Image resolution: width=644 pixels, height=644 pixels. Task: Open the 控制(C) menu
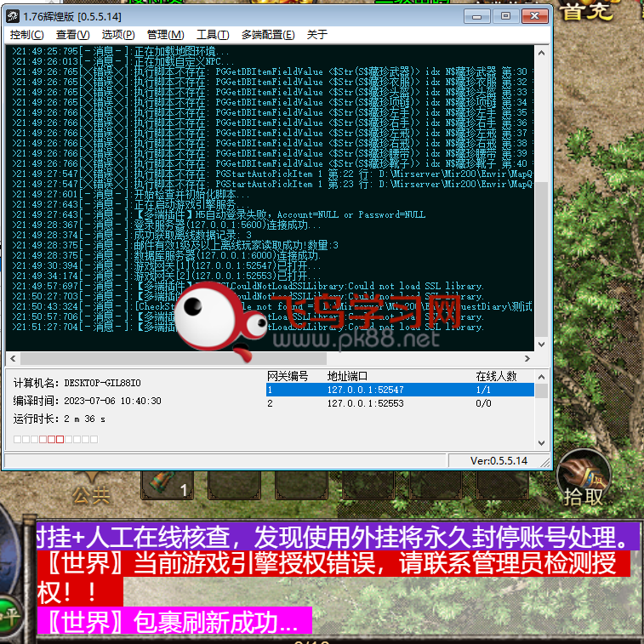(x=27, y=35)
